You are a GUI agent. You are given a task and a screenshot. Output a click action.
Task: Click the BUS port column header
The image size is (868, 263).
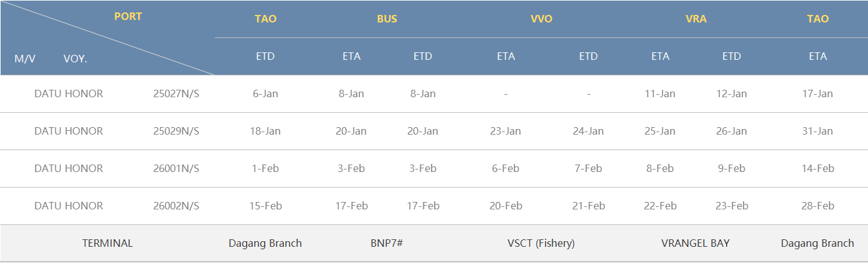[x=387, y=19]
